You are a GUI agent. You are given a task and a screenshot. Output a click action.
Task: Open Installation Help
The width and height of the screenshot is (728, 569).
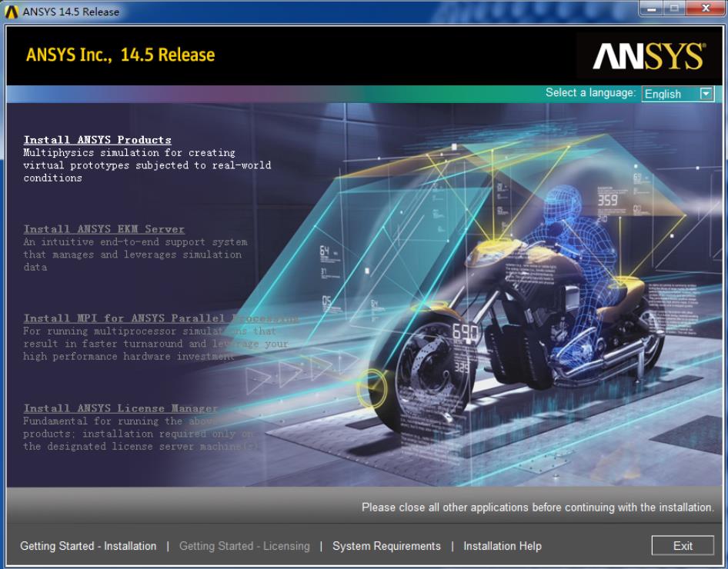click(502, 546)
